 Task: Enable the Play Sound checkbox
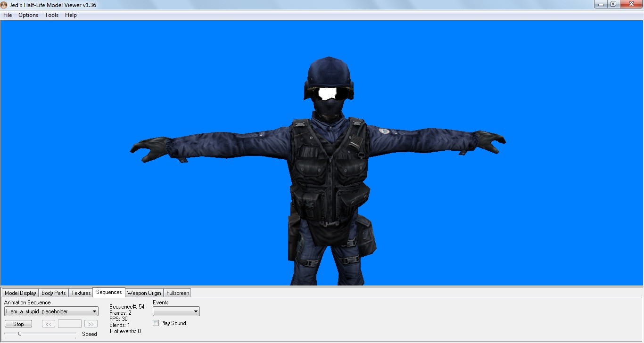click(x=156, y=323)
